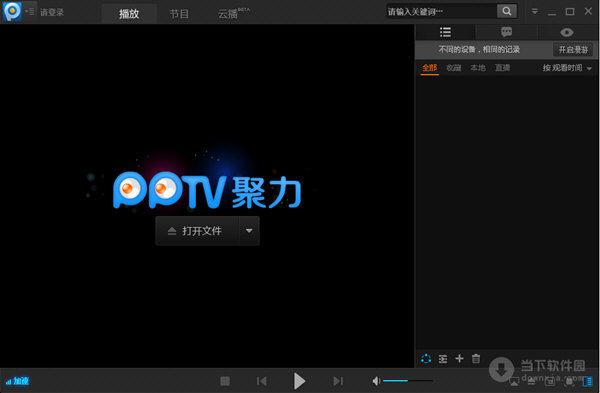Click the PPTV聚力 logo in player area
Viewport: 600px width, 393px height.
click(207, 190)
